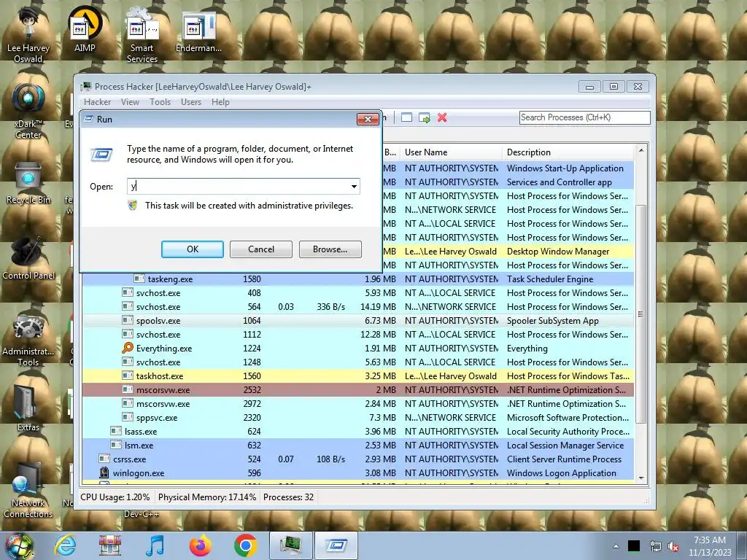Click the red X terminate toolbar icon
The height and width of the screenshot is (560, 747).
pos(442,117)
